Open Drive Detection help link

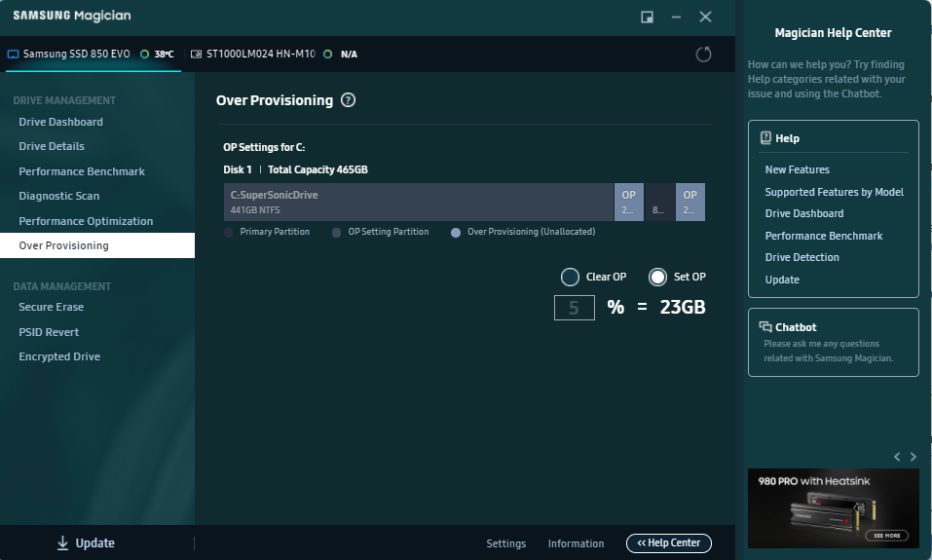click(802, 257)
